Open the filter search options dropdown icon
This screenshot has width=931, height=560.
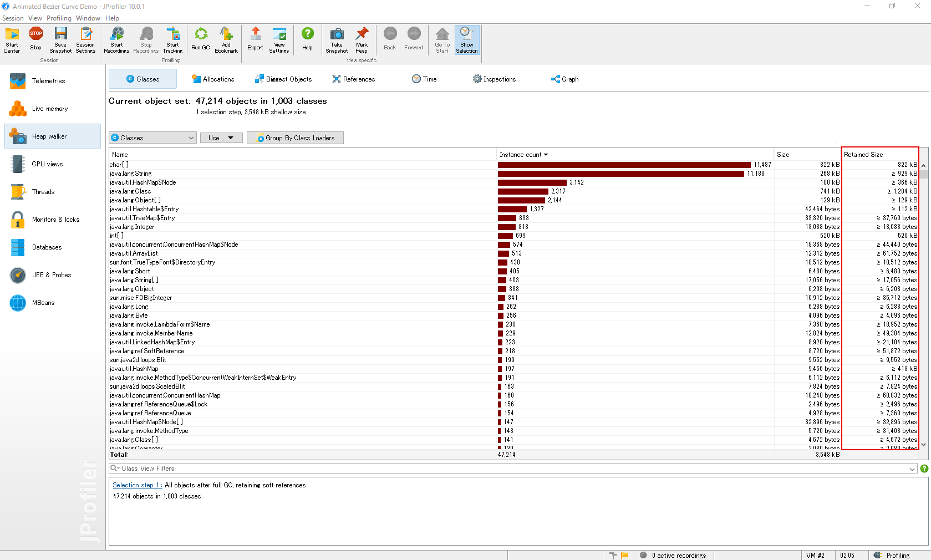coord(115,469)
